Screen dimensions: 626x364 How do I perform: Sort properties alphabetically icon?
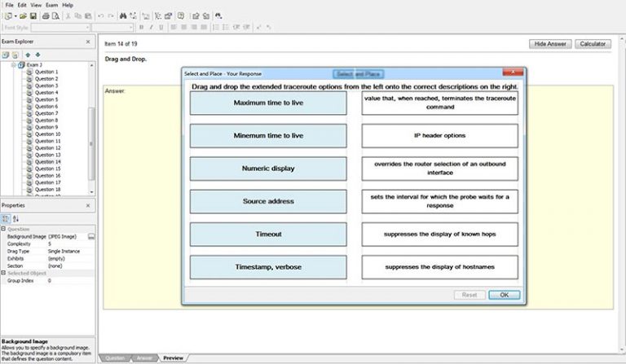(15, 218)
